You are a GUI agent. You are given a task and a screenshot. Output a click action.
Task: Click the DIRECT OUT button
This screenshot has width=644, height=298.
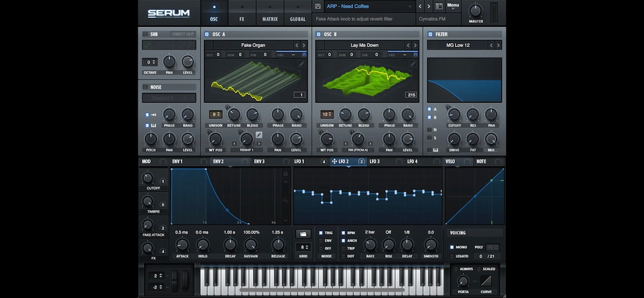tap(183, 34)
